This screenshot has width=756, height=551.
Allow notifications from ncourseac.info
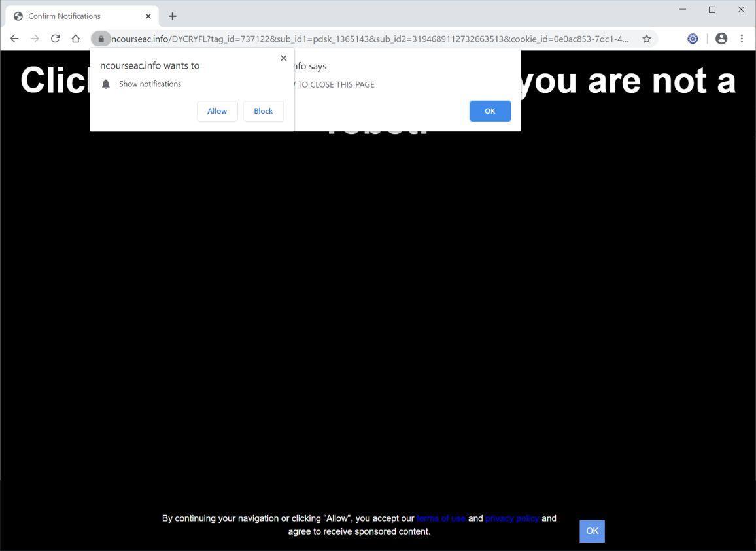pyautogui.click(x=216, y=110)
